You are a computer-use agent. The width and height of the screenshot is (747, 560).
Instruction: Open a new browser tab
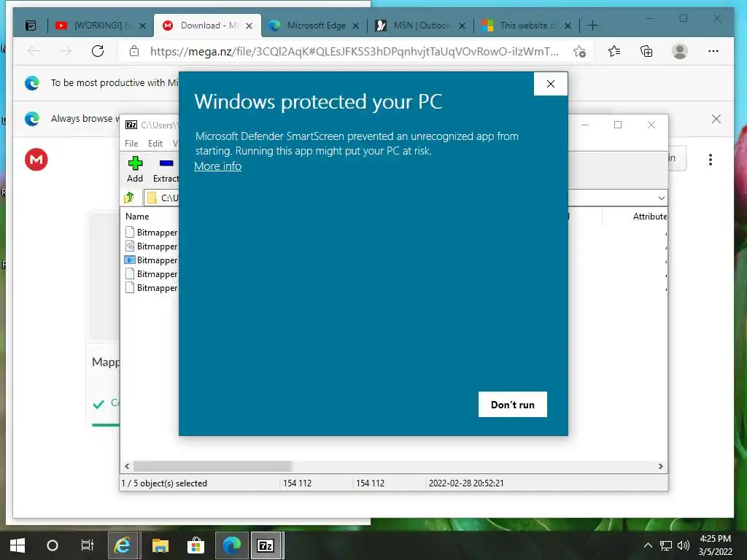tap(592, 26)
